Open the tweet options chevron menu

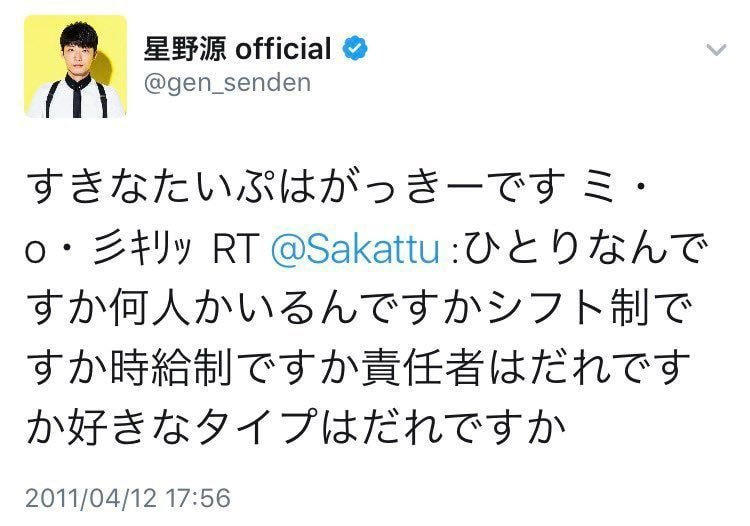pyautogui.click(x=717, y=49)
